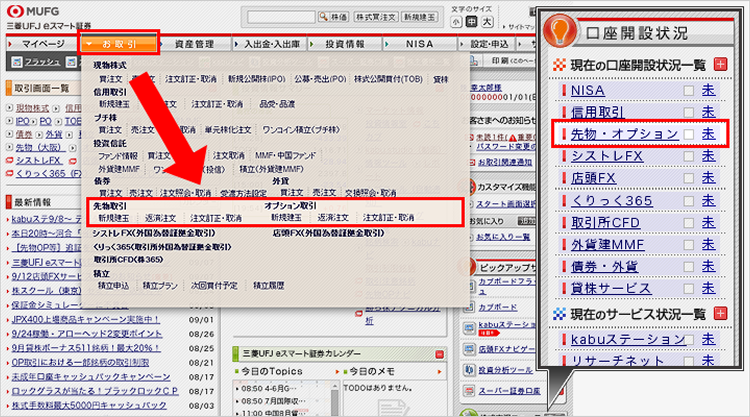Viewport: 750px width, 417px height.
Task: Expand 現在のサービス状況一覧 with red plus
Action: click(x=720, y=314)
